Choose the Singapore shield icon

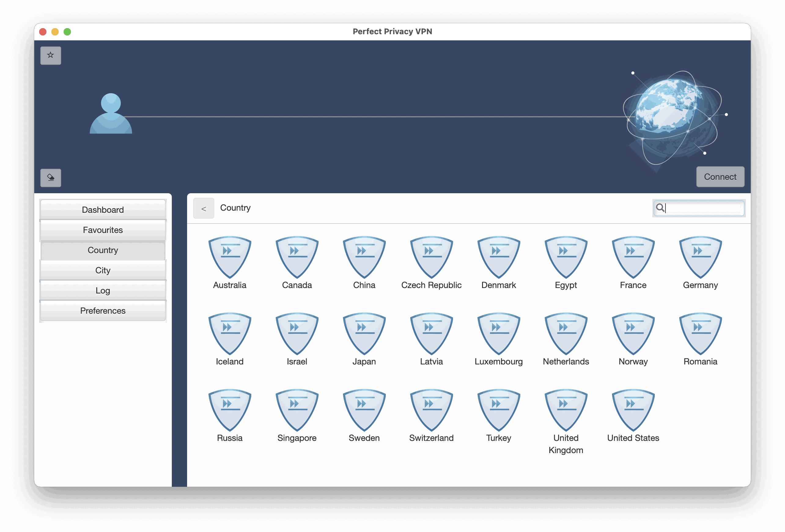pos(297,410)
